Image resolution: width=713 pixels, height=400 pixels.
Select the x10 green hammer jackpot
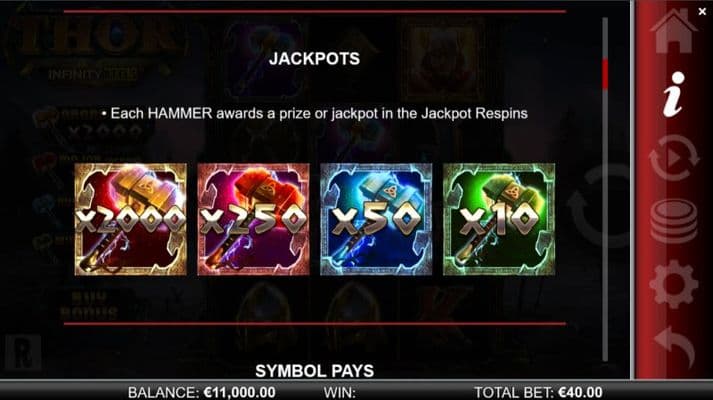click(499, 220)
